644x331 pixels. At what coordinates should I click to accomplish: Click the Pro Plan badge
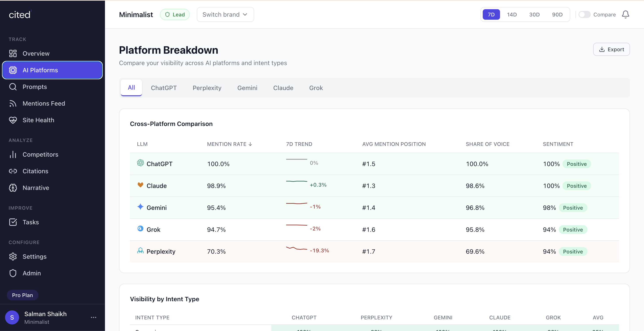pos(23,295)
